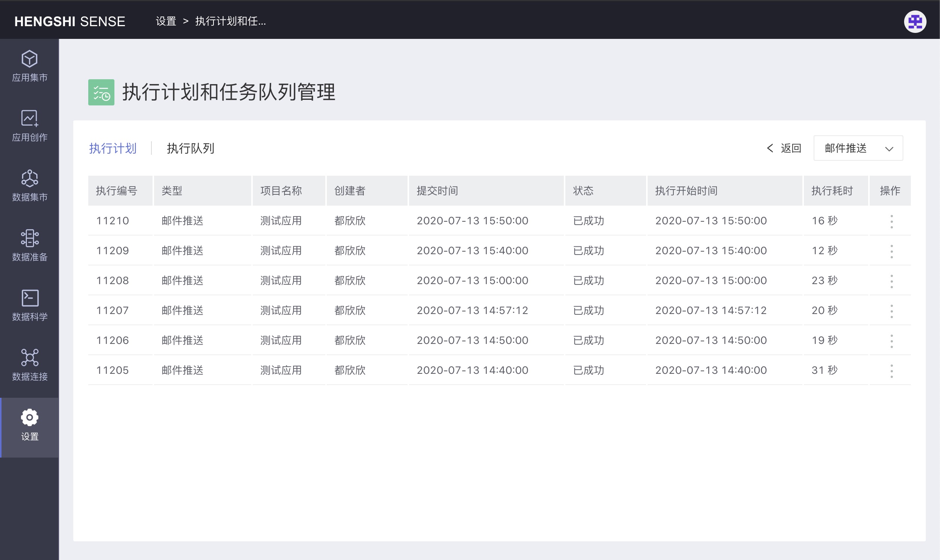Click the 提交时间 column header
Image resolution: width=940 pixels, height=560 pixels.
[486, 191]
